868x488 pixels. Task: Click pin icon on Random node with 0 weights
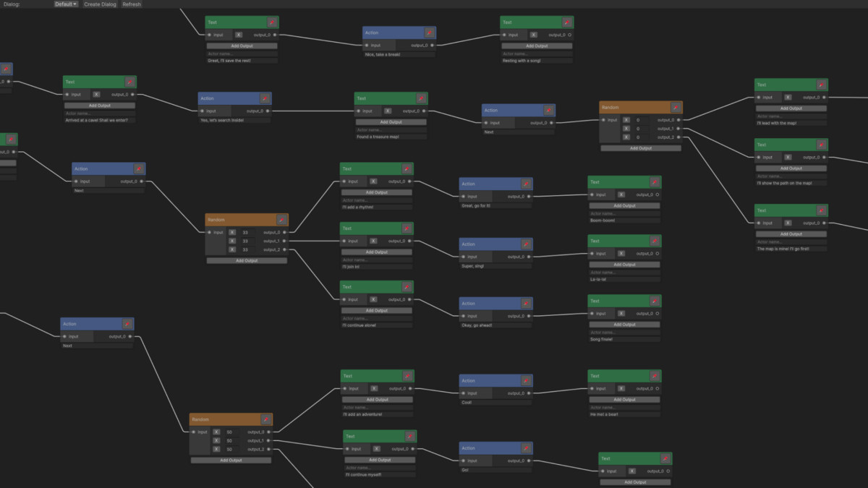(676, 107)
